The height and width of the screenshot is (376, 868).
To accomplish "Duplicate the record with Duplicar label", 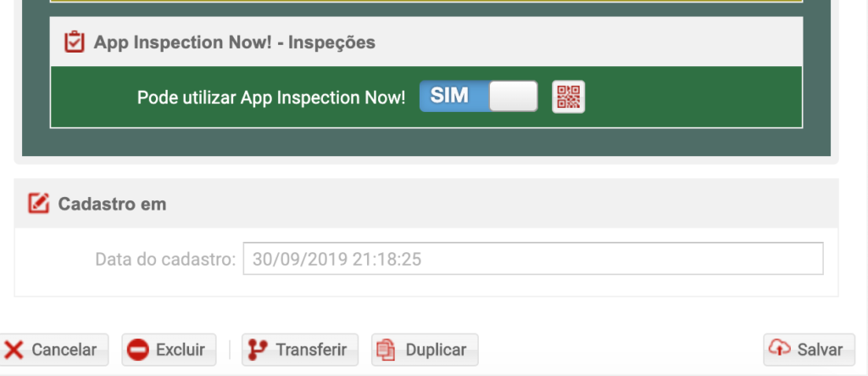I will 437,350.
